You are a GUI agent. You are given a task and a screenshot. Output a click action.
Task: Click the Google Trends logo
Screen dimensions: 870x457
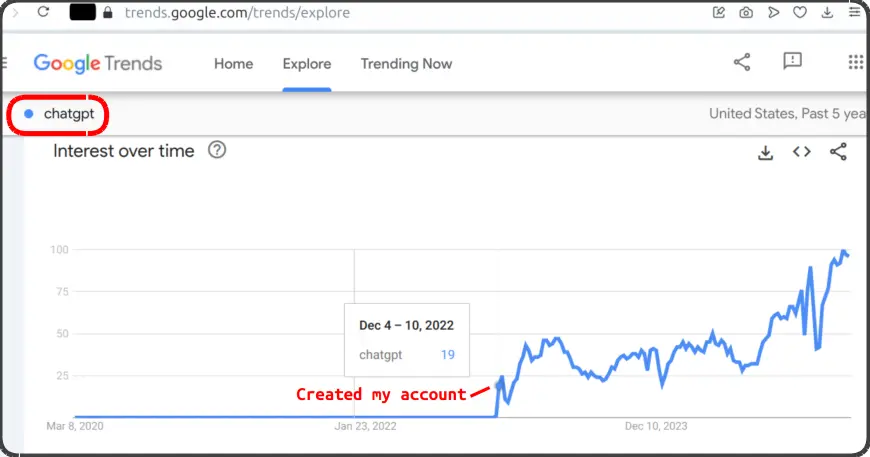[x=97, y=63]
